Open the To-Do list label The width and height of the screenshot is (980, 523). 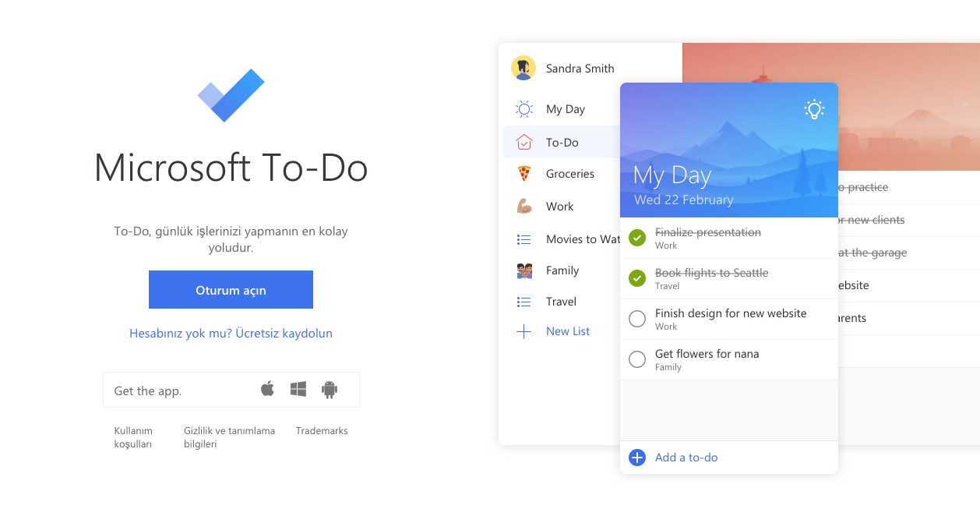562,142
